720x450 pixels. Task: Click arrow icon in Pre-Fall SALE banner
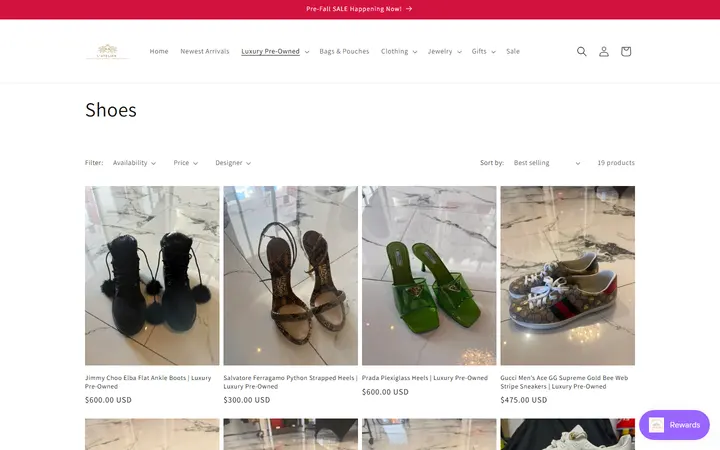coord(409,9)
